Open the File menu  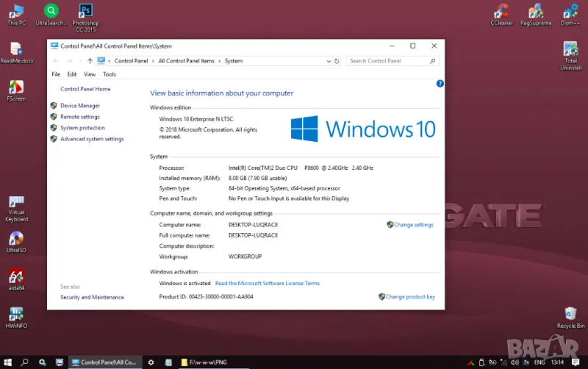pyautogui.click(x=56, y=74)
